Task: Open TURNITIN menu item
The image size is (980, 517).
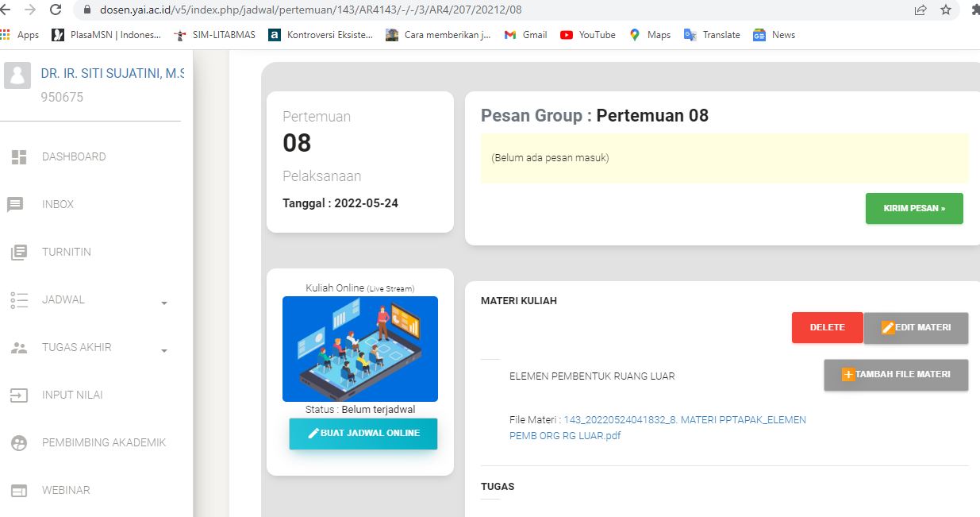Action: [x=67, y=252]
